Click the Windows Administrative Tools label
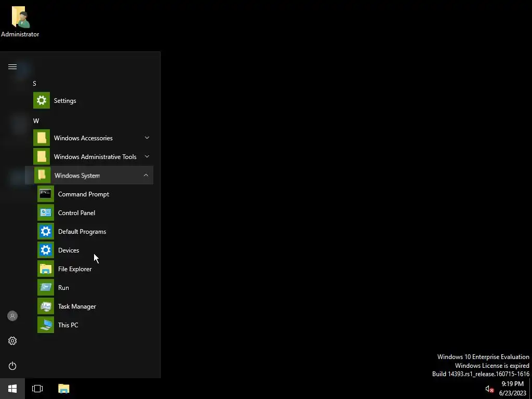The image size is (532, 399). [x=95, y=157]
